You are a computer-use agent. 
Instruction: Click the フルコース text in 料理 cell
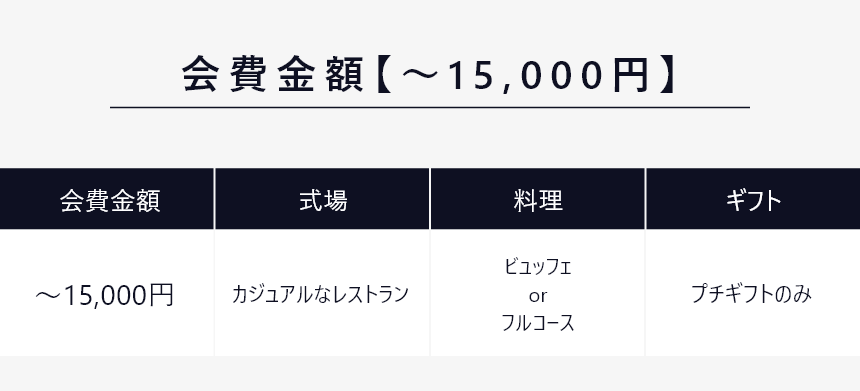(x=538, y=324)
